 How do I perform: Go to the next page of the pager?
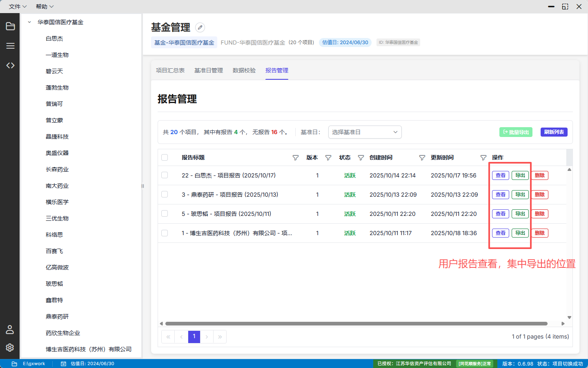[x=207, y=337]
